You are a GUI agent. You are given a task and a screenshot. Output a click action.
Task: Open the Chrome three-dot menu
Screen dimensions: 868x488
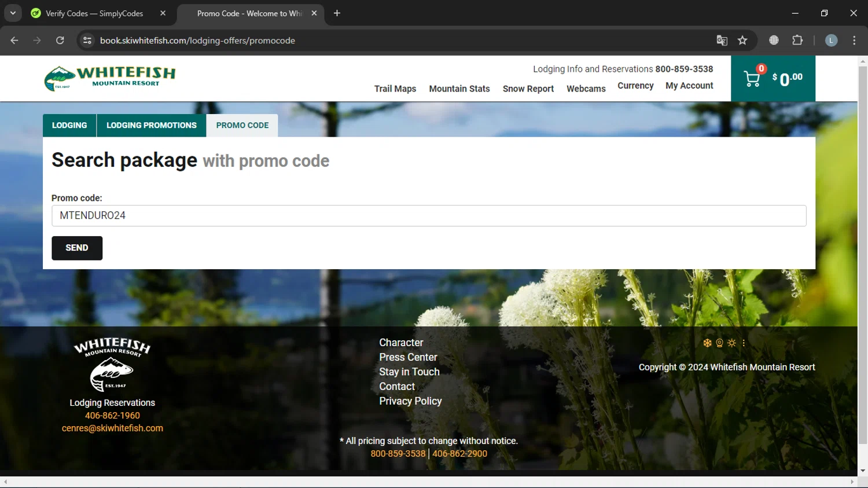click(x=854, y=41)
